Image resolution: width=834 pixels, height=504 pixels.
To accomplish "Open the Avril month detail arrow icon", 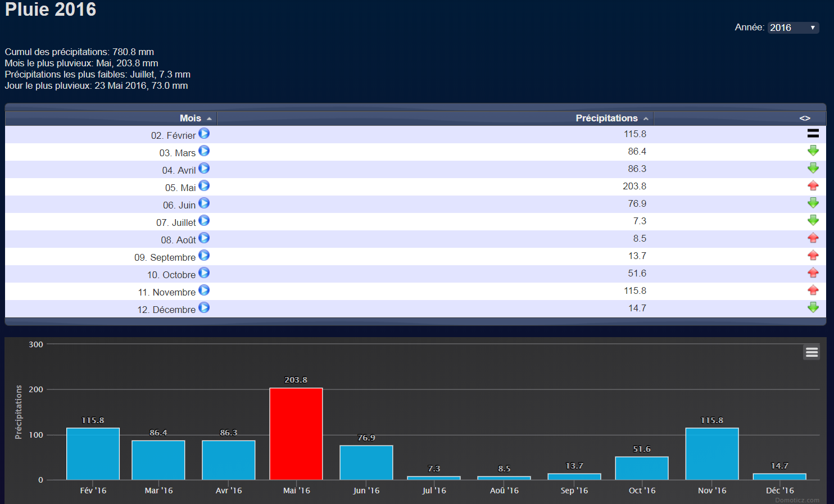I will click(x=204, y=169).
